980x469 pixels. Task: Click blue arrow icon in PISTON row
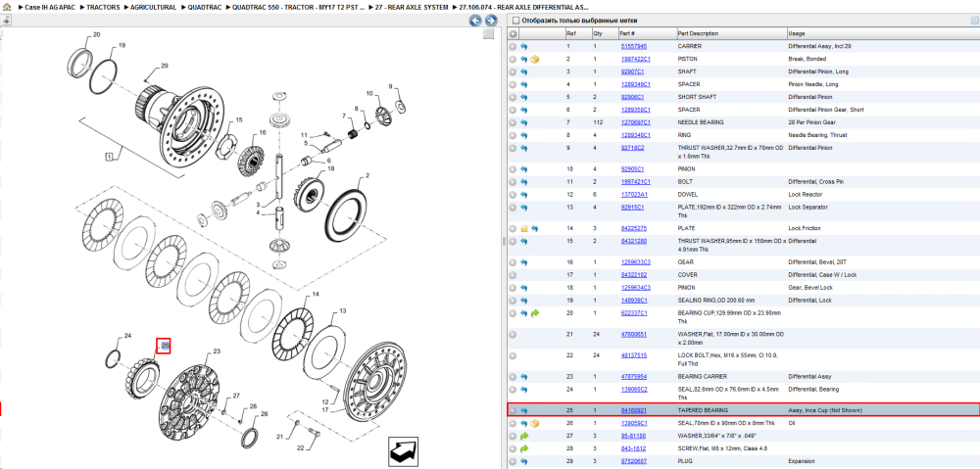tap(524, 60)
